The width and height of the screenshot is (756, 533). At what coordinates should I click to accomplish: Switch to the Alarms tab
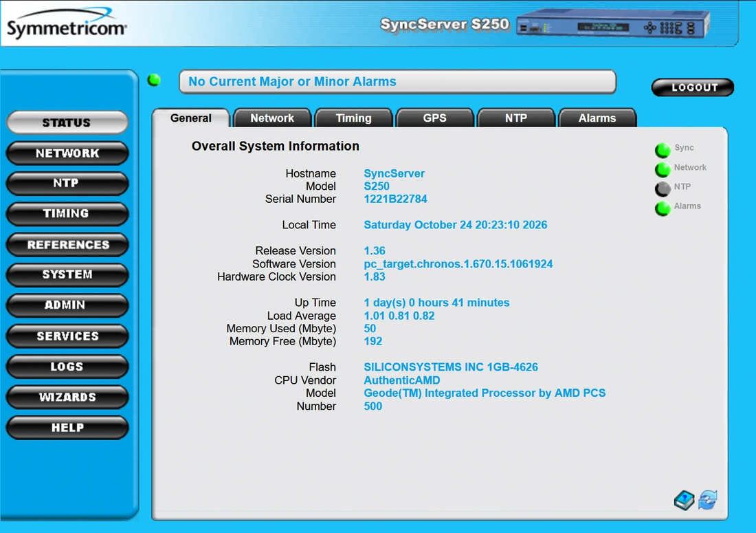coord(597,118)
